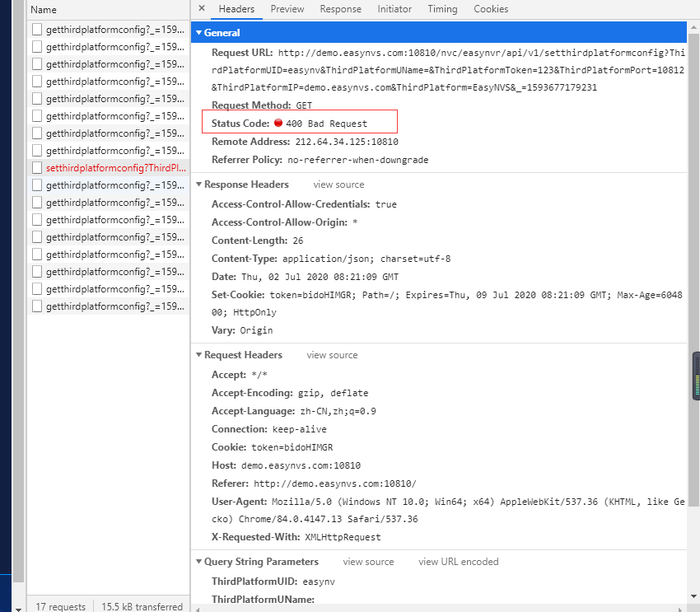Click the 17 requests status text
Screen dimensions: 700x612
click(60, 606)
